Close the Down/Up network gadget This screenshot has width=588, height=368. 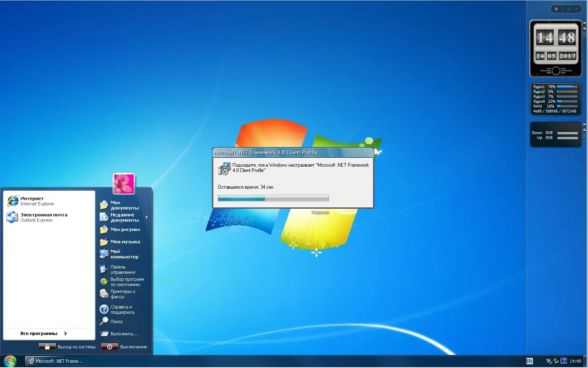[x=584, y=124]
